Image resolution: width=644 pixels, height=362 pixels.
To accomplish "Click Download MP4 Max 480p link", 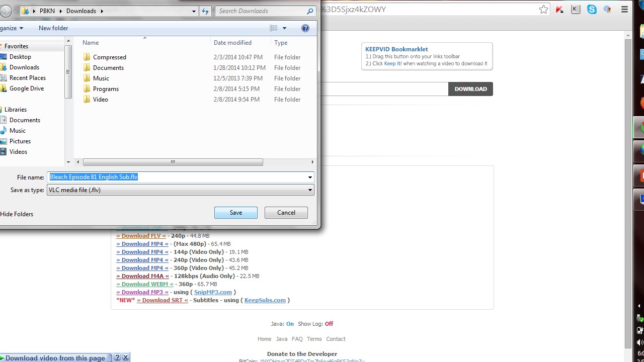I will [142, 244].
